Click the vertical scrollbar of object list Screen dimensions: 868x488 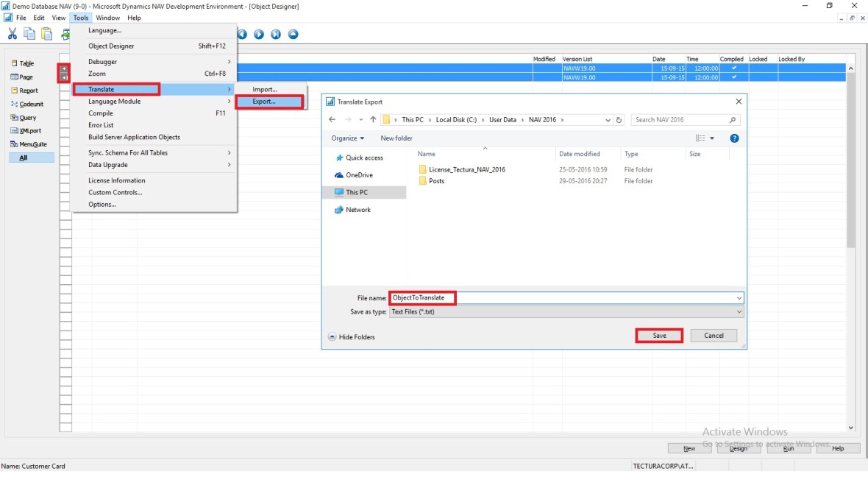pos(851,221)
